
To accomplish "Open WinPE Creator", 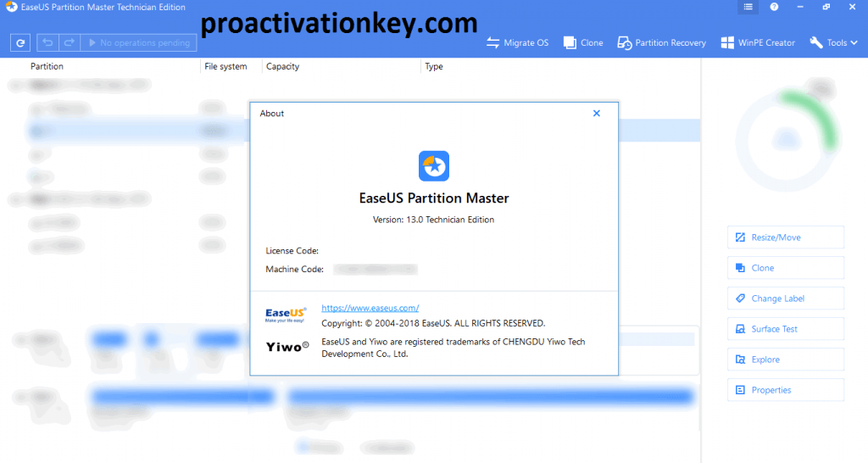I will (758, 42).
